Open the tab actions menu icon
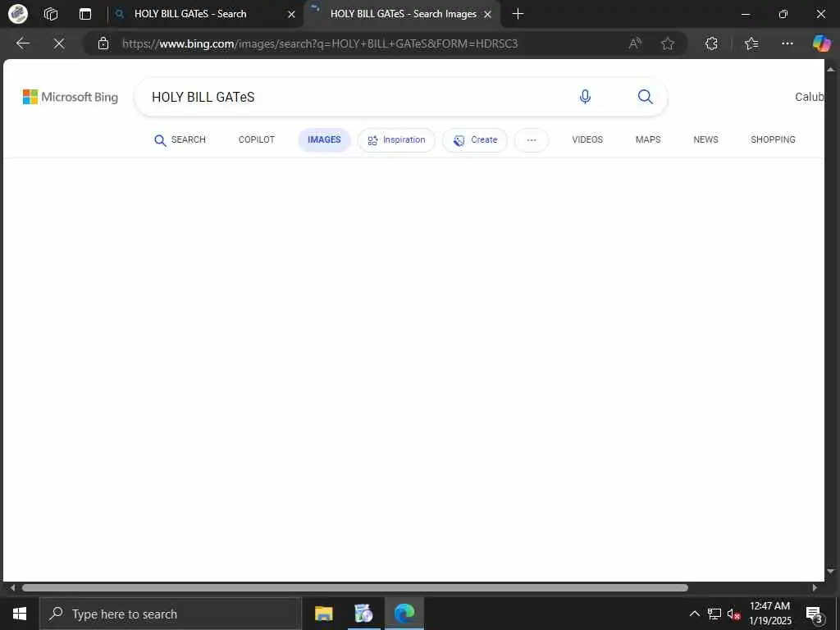The height and width of the screenshot is (630, 840). pos(85,14)
